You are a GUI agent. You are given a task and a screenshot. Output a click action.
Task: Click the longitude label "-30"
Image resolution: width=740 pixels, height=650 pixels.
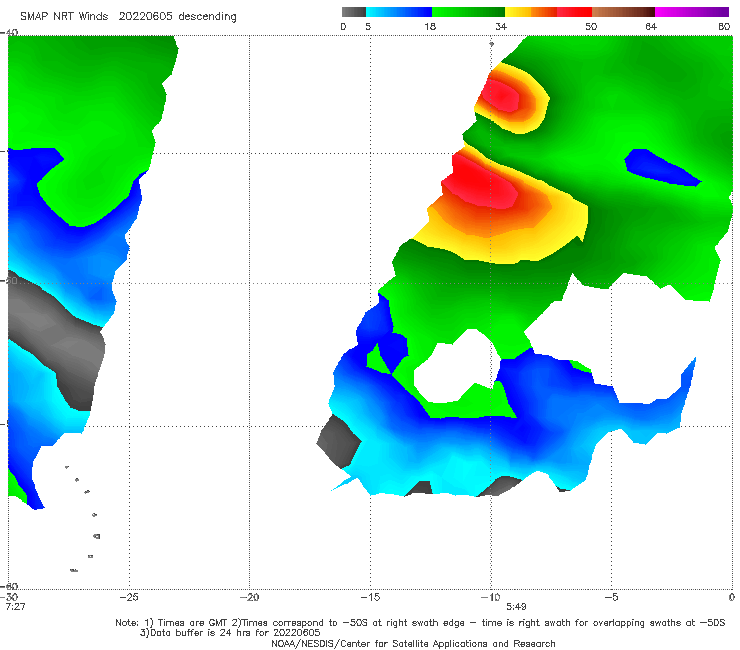point(11,597)
